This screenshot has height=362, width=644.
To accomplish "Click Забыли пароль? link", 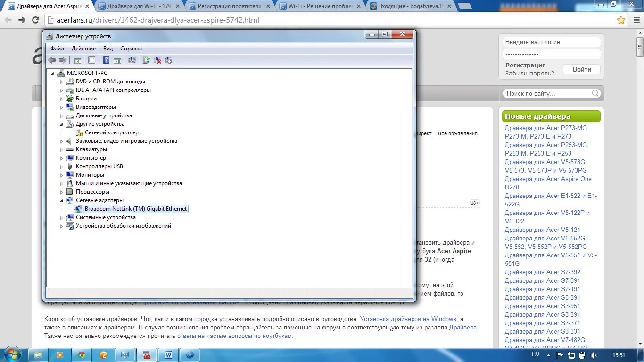I will (x=530, y=74).
